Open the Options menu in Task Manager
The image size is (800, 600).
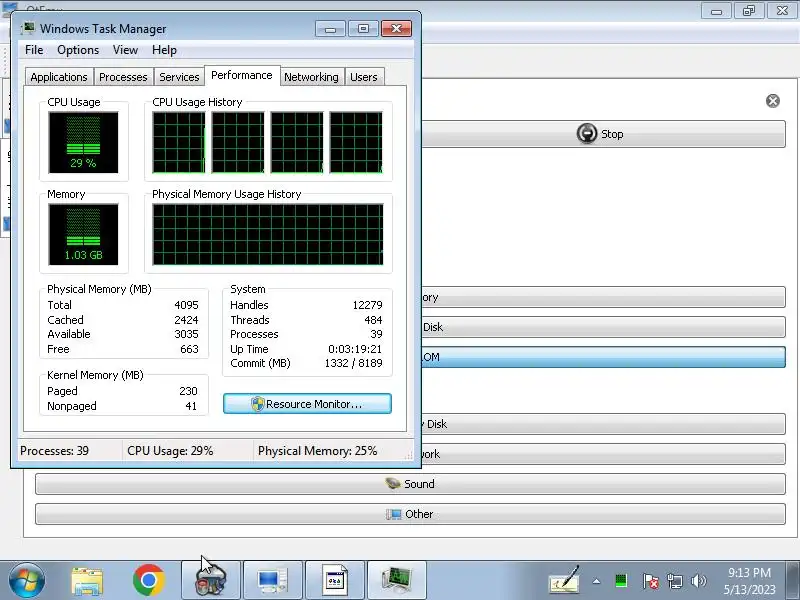pos(78,50)
